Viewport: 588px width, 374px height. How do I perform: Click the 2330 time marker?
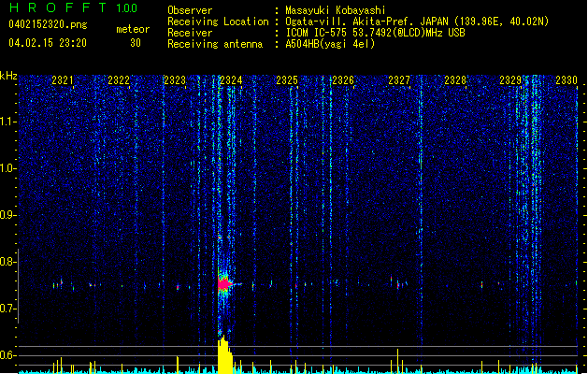click(x=566, y=80)
